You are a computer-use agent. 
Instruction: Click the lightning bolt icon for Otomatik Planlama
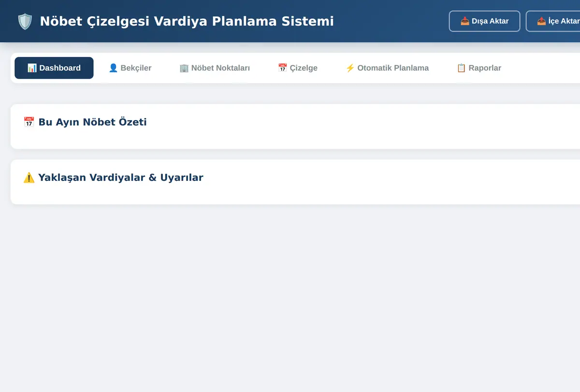[x=350, y=68]
